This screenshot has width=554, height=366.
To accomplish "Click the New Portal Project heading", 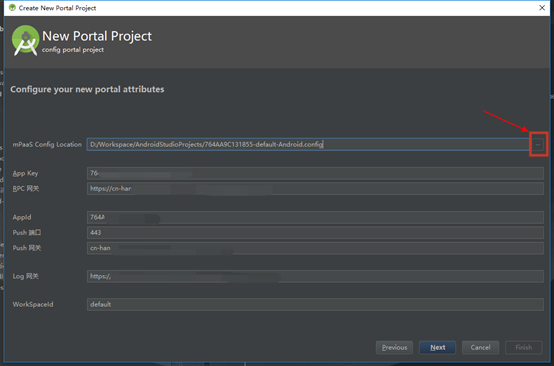I will coord(97,36).
